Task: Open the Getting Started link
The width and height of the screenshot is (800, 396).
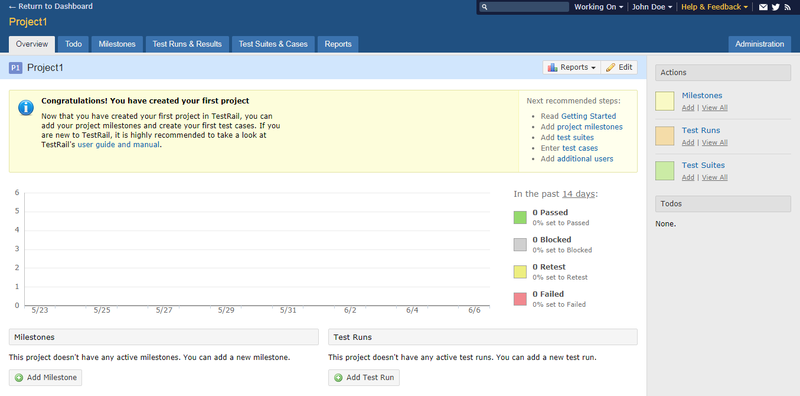Action: (x=589, y=116)
